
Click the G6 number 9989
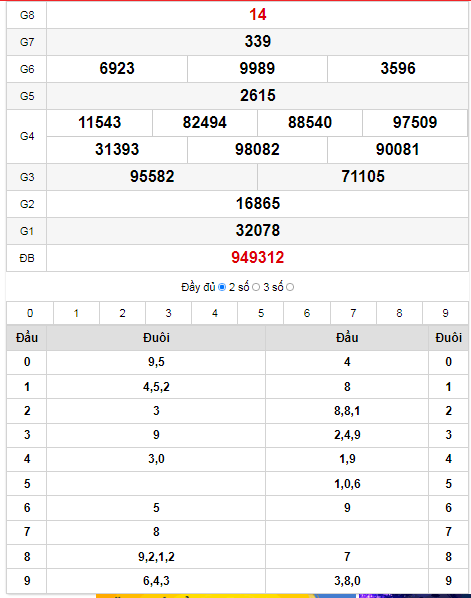tap(257, 69)
